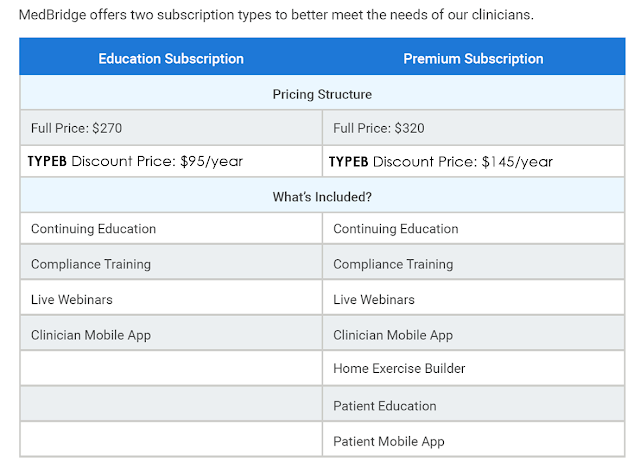Select the Pricing Structure section row
This screenshot has width=640, height=468.
click(322, 94)
